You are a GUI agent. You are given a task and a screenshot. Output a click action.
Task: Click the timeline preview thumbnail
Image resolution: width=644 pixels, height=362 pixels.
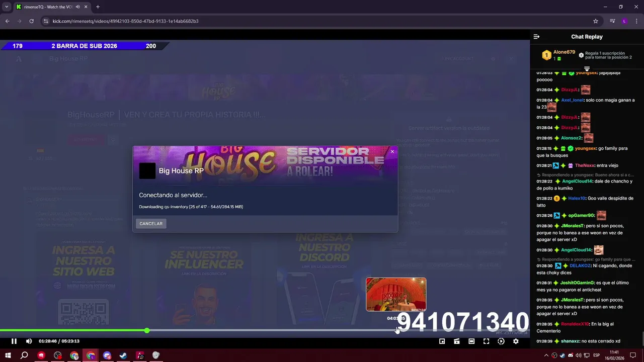(x=396, y=295)
